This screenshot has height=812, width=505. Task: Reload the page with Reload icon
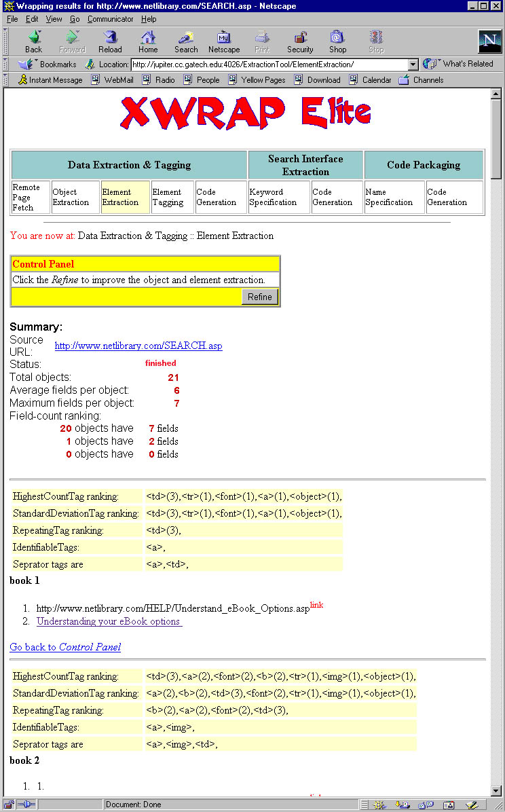tap(110, 39)
